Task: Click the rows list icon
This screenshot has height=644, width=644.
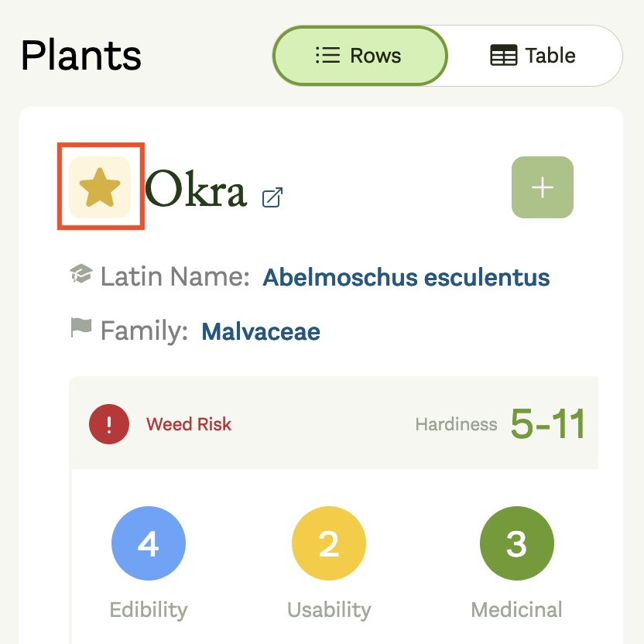Action: [327, 56]
